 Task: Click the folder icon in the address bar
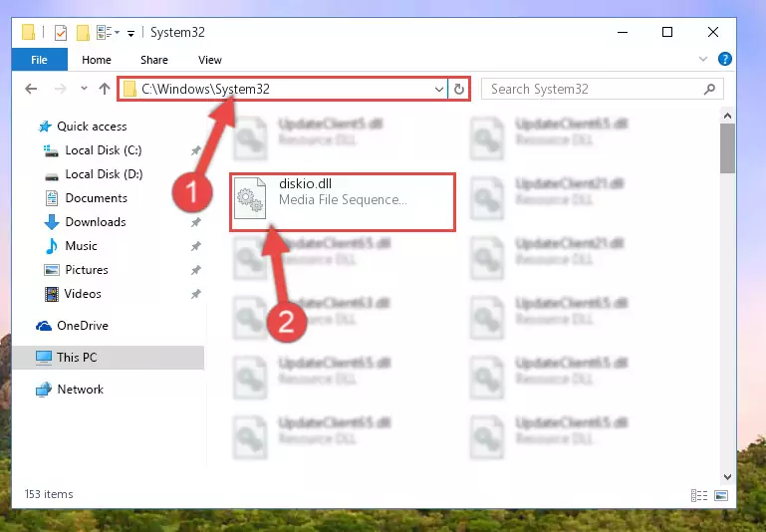129,89
